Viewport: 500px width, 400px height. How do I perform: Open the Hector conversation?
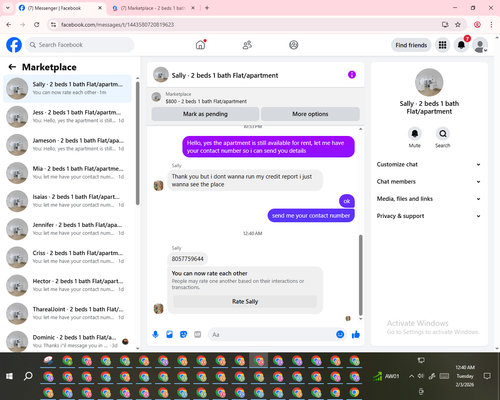click(x=67, y=285)
